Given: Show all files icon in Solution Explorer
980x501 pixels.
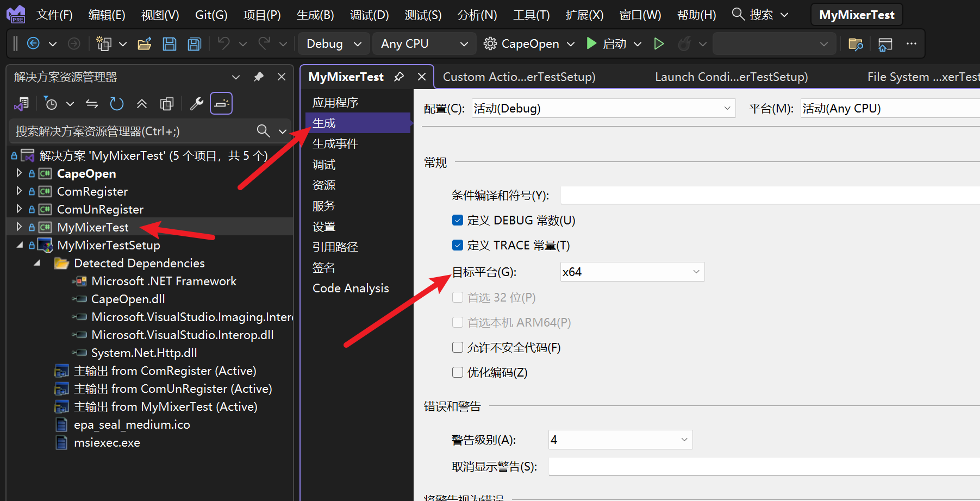Looking at the screenshot, I should (x=167, y=103).
